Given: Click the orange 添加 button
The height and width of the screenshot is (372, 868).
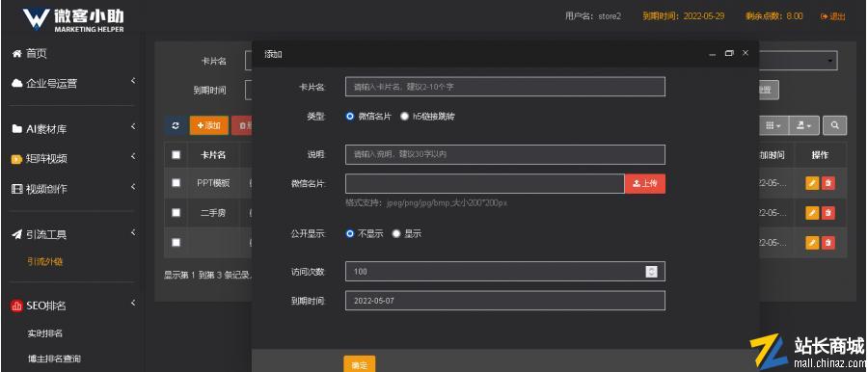Looking at the screenshot, I should (x=208, y=125).
